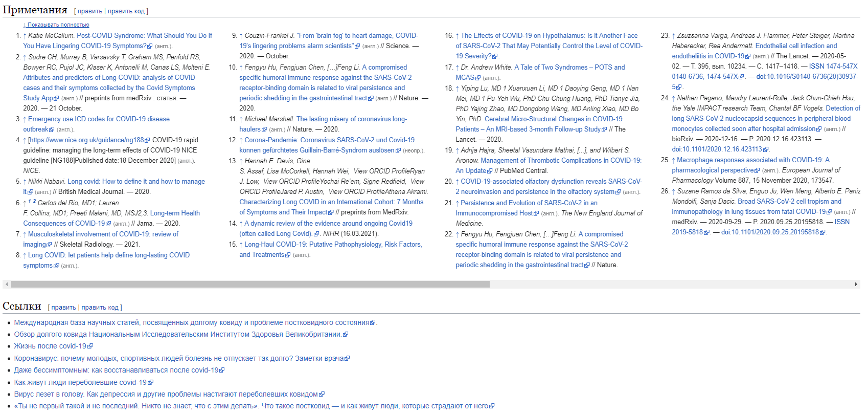Toggle 'Показывать полностью' references view
868x415 pixels.
[56, 25]
